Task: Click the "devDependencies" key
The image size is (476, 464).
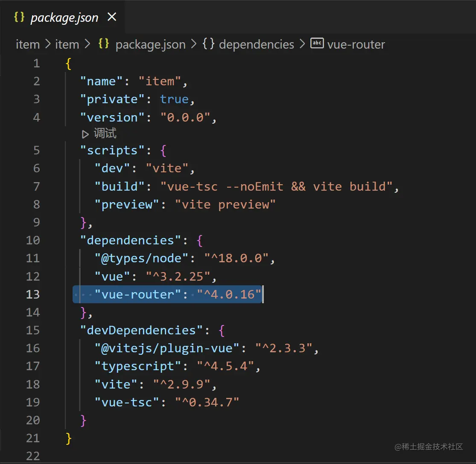Action: click(141, 330)
